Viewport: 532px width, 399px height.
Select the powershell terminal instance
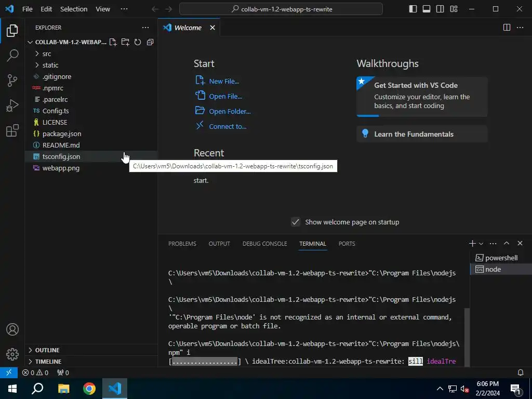pyautogui.click(x=501, y=258)
